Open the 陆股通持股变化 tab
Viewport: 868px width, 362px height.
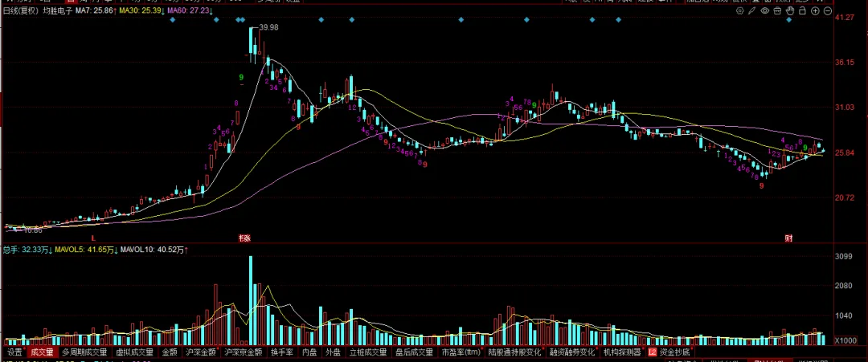click(x=515, y=352)
